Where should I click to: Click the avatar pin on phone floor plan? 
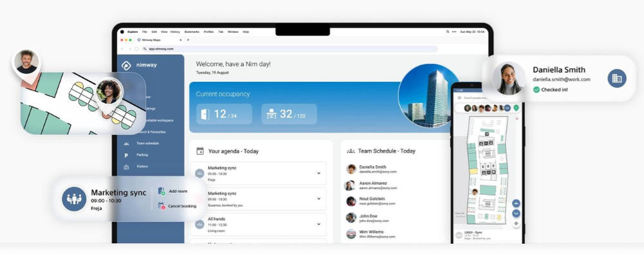(475, 192)
